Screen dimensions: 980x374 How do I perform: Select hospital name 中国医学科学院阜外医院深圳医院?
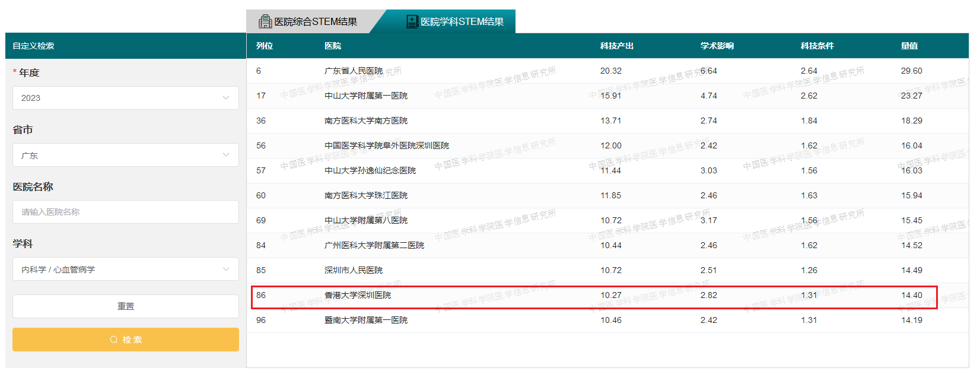coord(387,145)
